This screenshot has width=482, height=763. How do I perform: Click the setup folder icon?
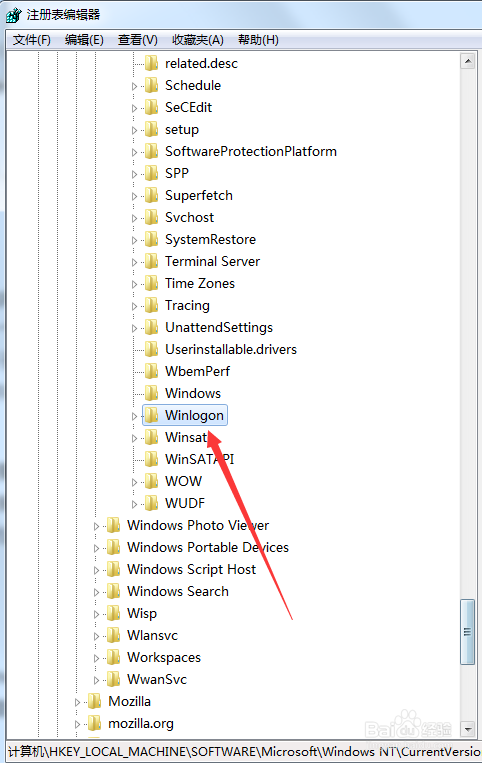[x=152, y=129]
